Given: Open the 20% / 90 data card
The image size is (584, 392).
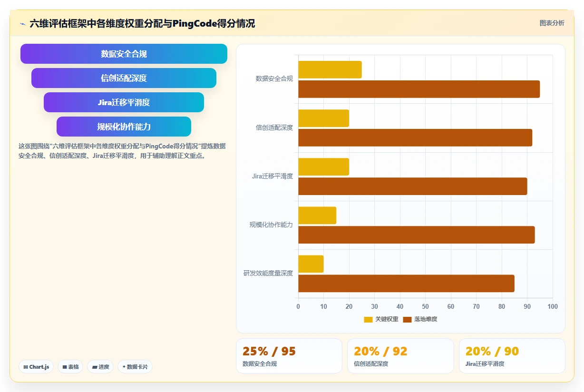Looking at the screenshot, I should point(512,356).
